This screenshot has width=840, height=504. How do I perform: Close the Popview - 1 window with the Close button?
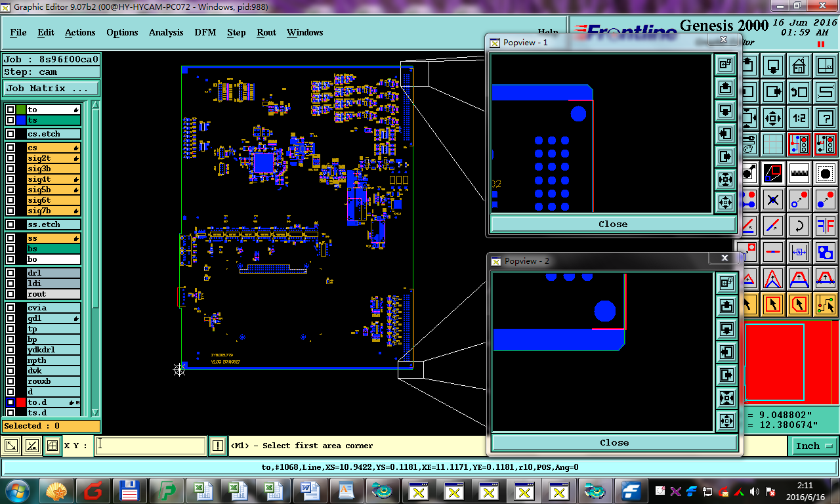click(613, 224)
